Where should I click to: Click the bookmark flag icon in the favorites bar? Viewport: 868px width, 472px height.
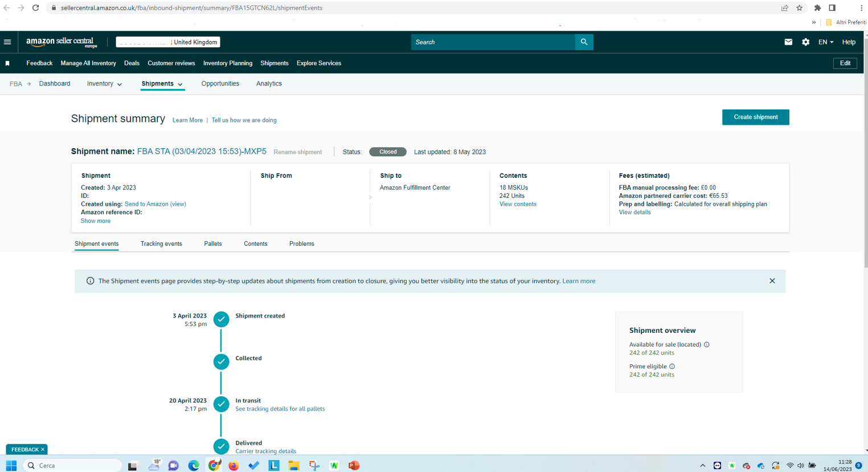pos(7,63)
